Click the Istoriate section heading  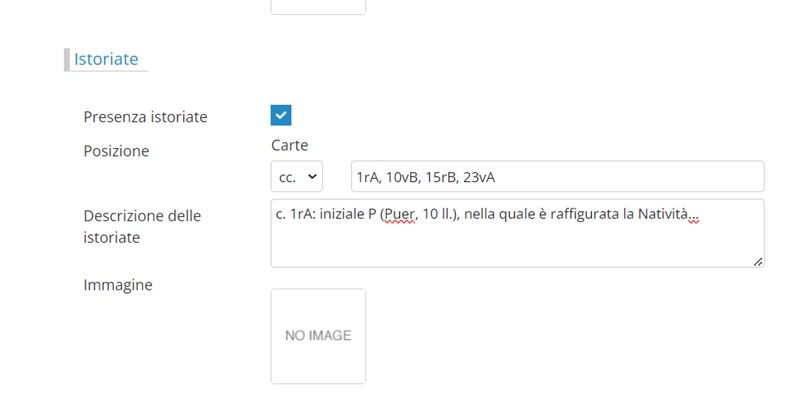point(106,59)
